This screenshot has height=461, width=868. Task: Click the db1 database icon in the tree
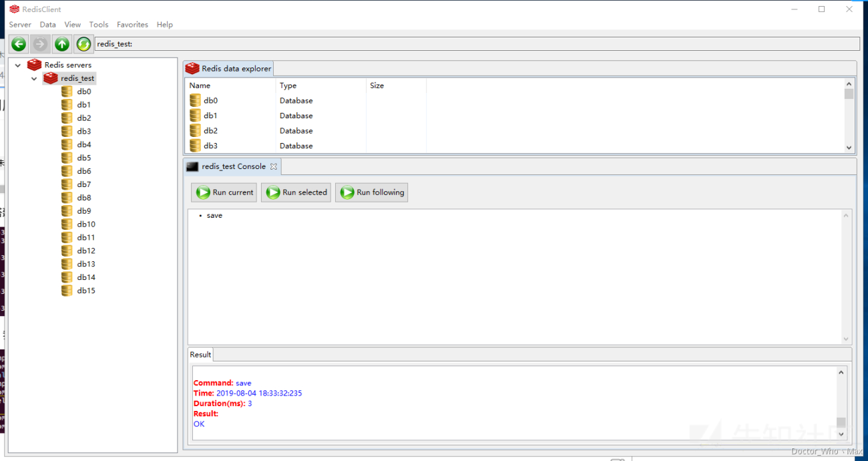(67, 105)
